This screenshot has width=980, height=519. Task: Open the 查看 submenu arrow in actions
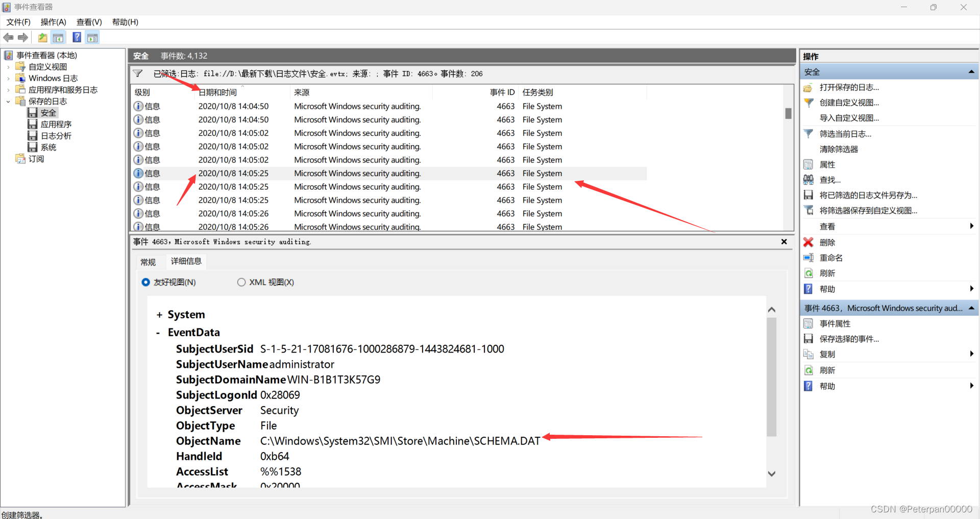971,226
